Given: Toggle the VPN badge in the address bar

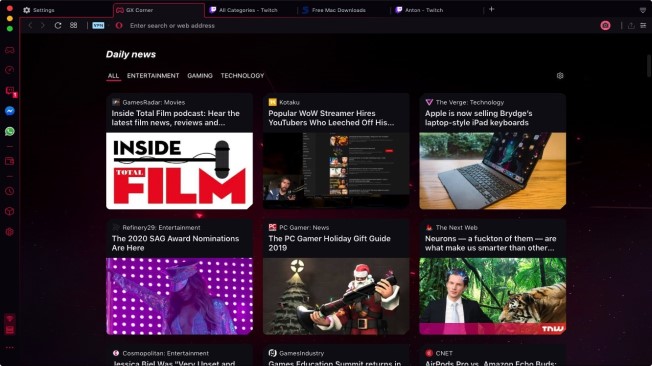Looking at the screenshot, I should (x=98, y=25).
